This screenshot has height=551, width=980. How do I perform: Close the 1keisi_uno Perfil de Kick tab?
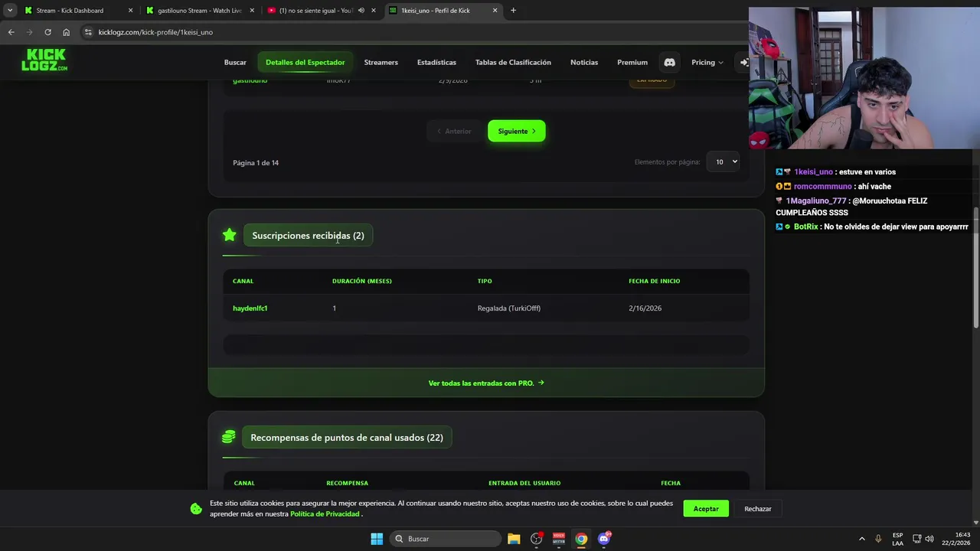(495, 11)
